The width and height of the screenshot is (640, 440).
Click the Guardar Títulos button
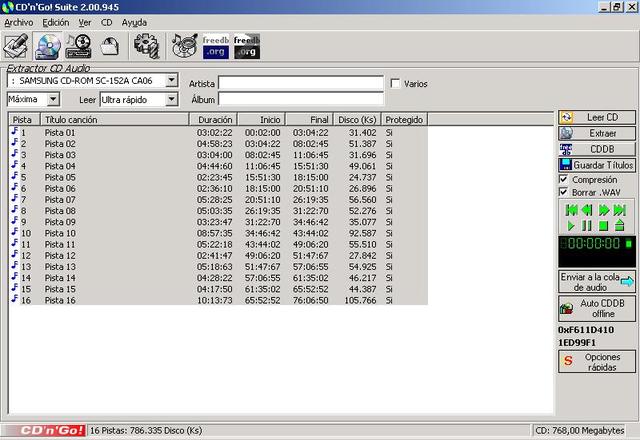point(597,165)
